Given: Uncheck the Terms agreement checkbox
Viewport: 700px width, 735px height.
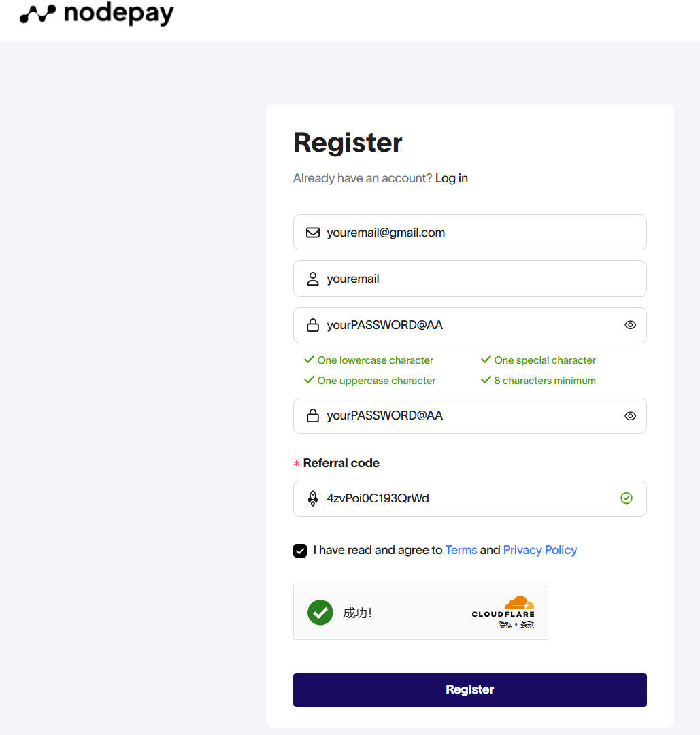Looking at the screenshot, I should 300,551.
